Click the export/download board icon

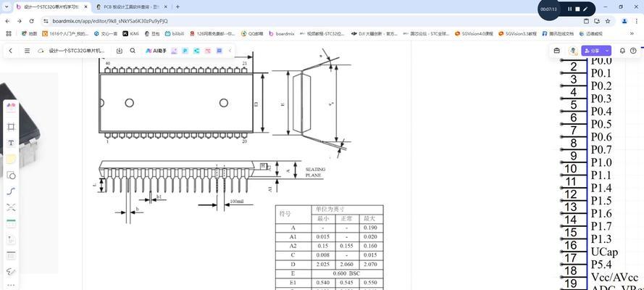point(119,51)
